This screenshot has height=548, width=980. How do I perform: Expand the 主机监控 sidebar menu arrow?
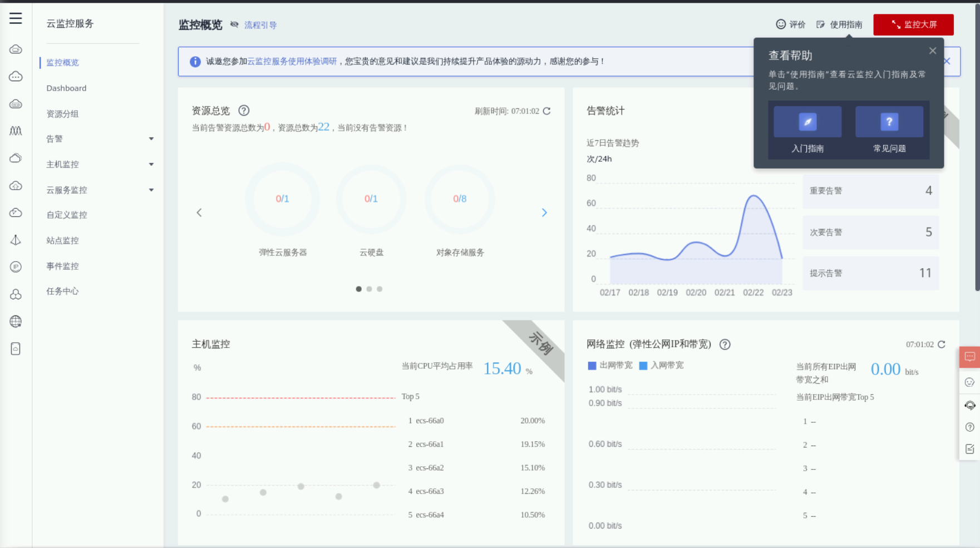(x=151, y=165)
